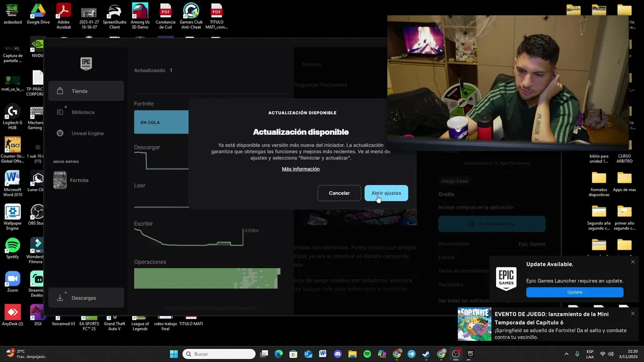The image size is (644, 362).
Task: Select the SpreenStudio Client desktop icon
Action: [x=114, y=16]
